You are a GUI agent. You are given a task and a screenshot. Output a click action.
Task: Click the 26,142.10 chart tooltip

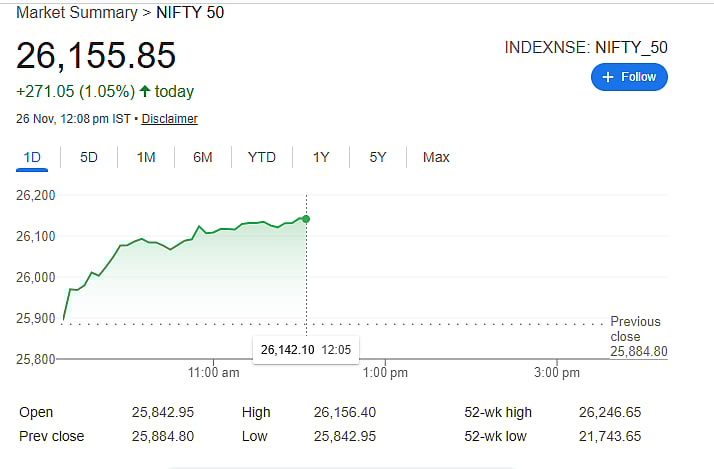click(x=306, y=350)
